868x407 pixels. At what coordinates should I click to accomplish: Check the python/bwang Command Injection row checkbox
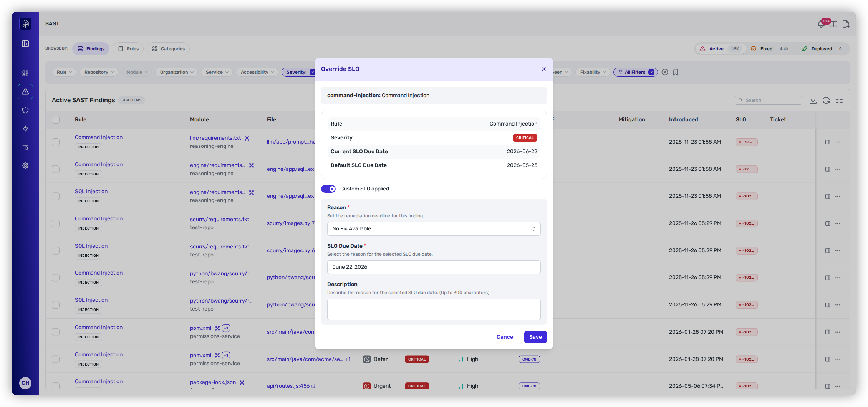tap(56, 278)
